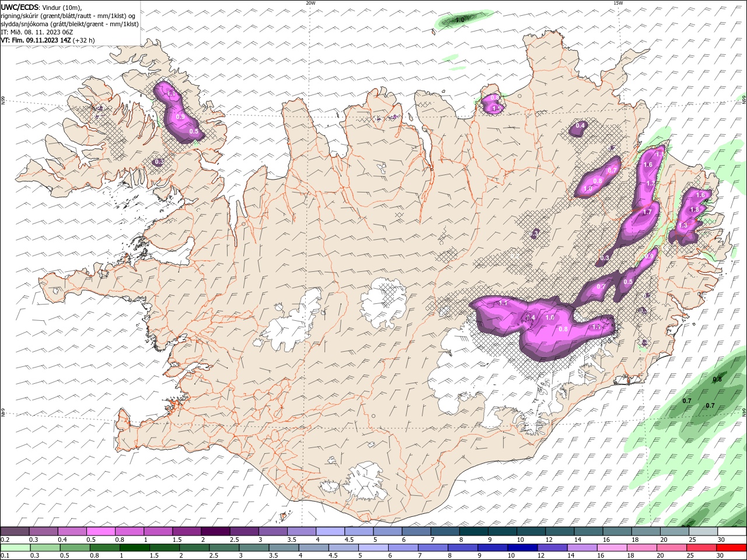Pick the deep blue 10–12 swatch in bottom scale
The width and height of the screenshot is (747, 560).
[522, 548]
